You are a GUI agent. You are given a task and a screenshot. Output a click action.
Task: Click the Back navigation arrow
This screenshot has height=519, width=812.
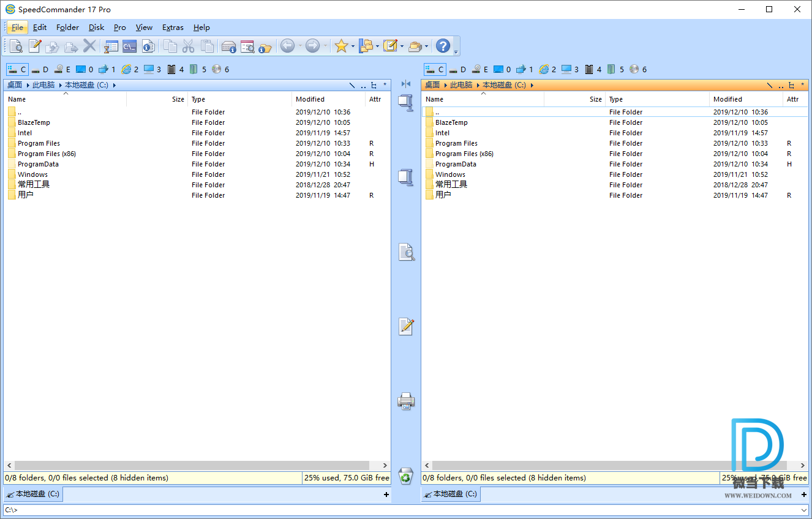tap(287, 46)
